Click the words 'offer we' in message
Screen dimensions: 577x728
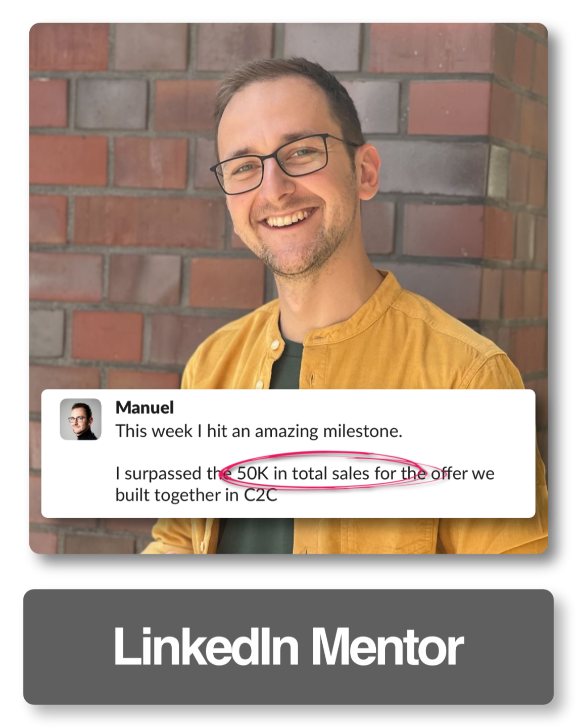[x=462, y=473]
